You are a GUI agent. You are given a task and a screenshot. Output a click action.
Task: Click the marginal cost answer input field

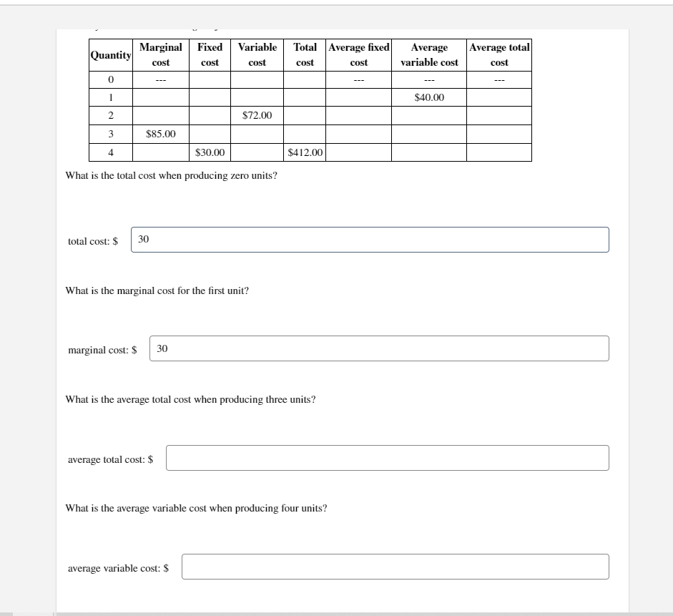379,348
